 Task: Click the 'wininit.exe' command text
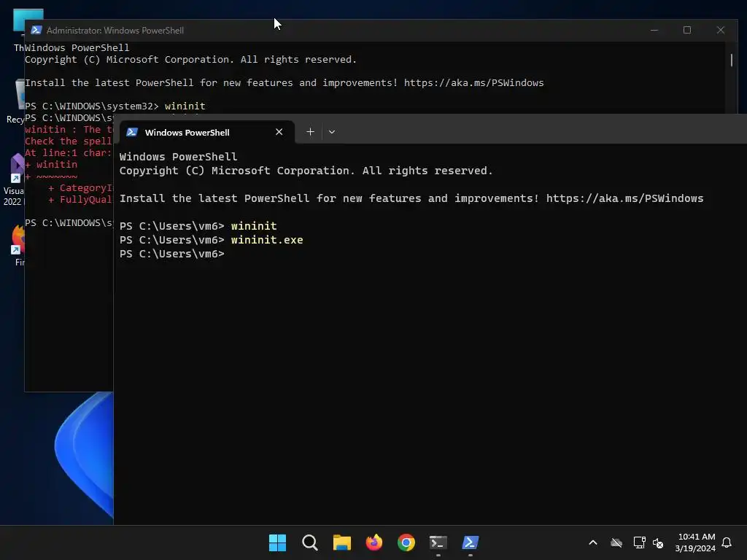point(267,239)
